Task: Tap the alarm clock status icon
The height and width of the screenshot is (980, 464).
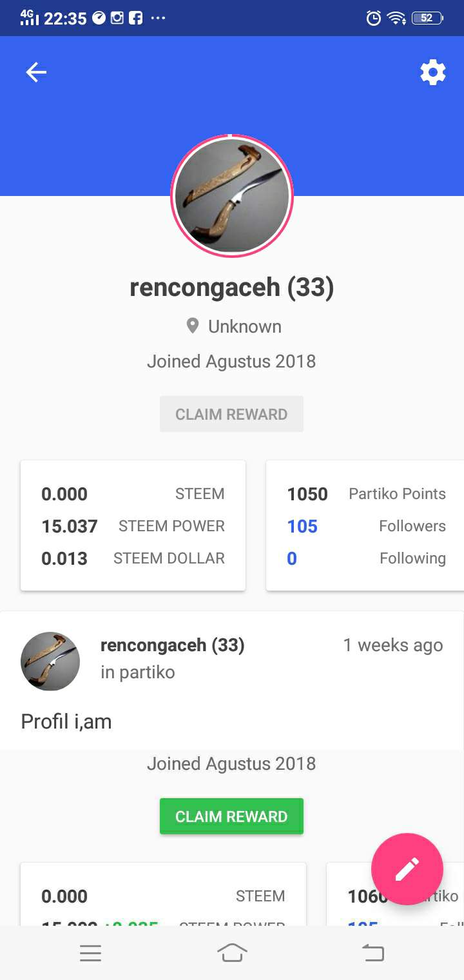Action: point(373,18)
